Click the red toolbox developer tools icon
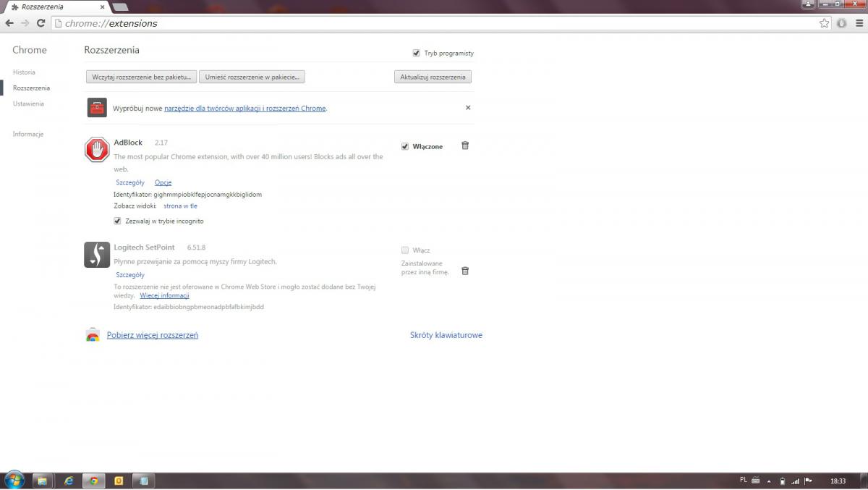The height and width of the screenshot is (490, 868). pos(97,108)
